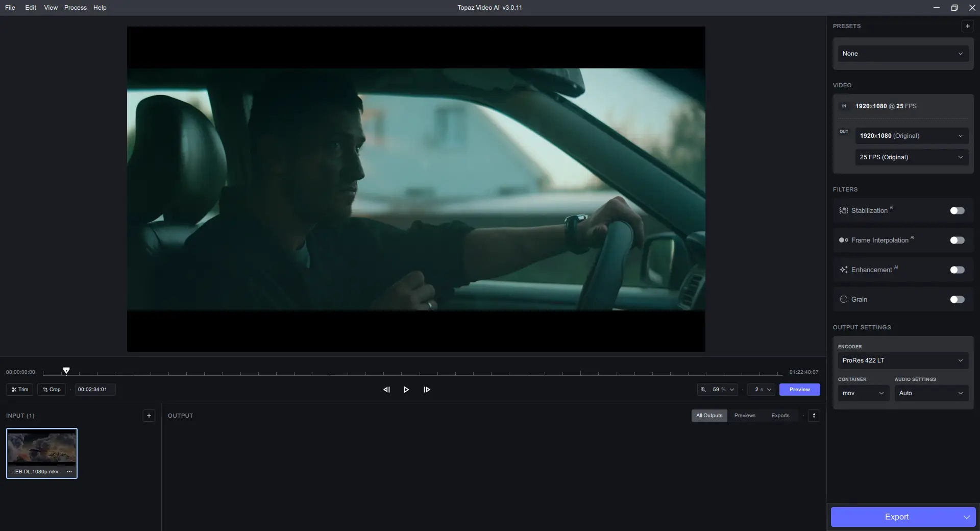
Task: Open output resolution dropdown 1920x1080 (Original)
Action: [x=911, y=136]
